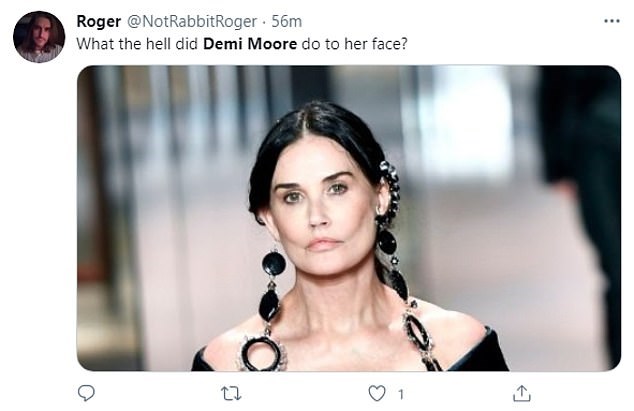Click the reply speech bubble icon
This screenshot has height=411, width=634.
tap(86, 393)
